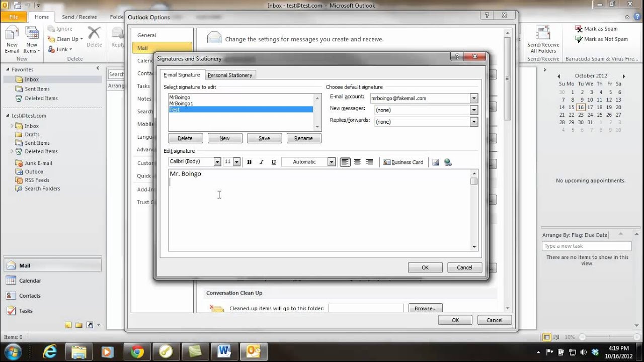
Task: Click Mark as Not Spam
Action: click(x=602, y=39)
